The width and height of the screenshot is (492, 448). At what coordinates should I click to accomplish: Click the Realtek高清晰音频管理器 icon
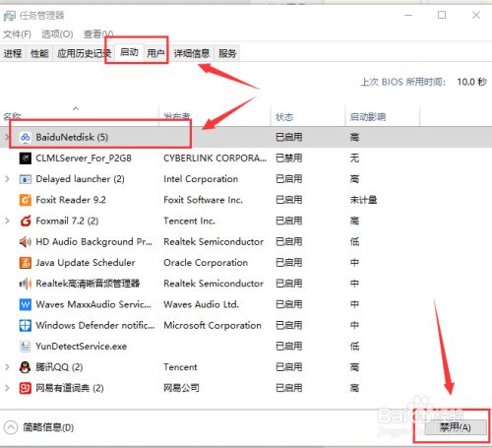coord(26,284)
